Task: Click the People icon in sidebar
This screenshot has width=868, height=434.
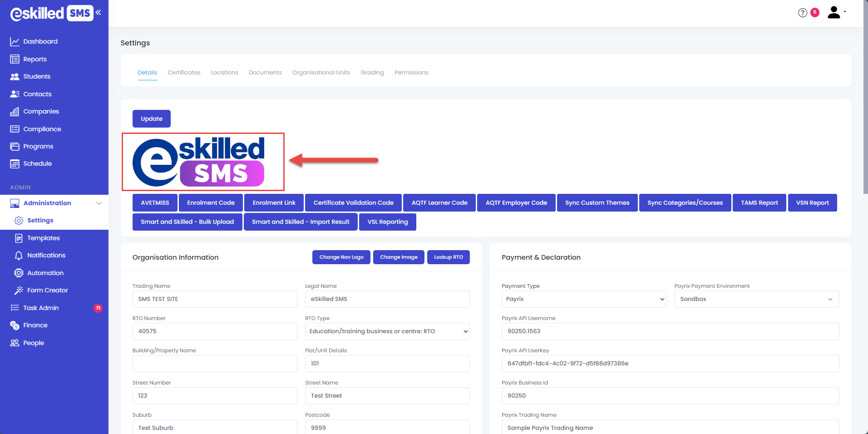Action: (15, 343)
